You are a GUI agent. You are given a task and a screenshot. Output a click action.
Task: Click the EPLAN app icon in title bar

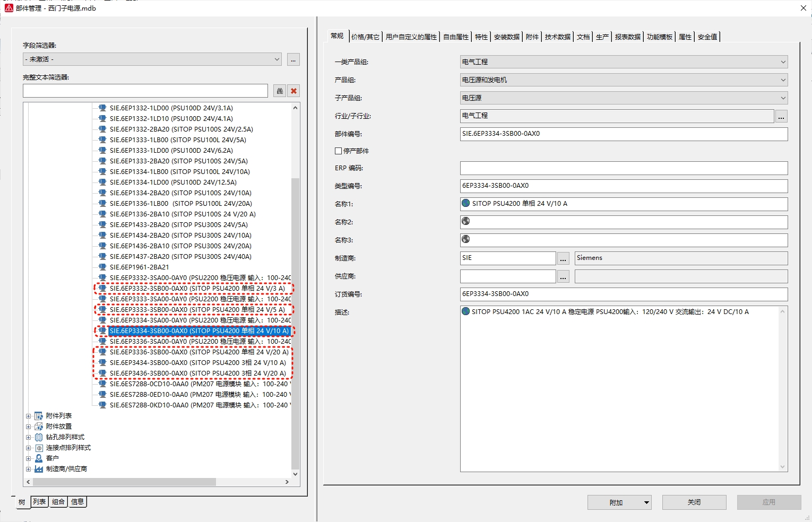tap(8, 8)
